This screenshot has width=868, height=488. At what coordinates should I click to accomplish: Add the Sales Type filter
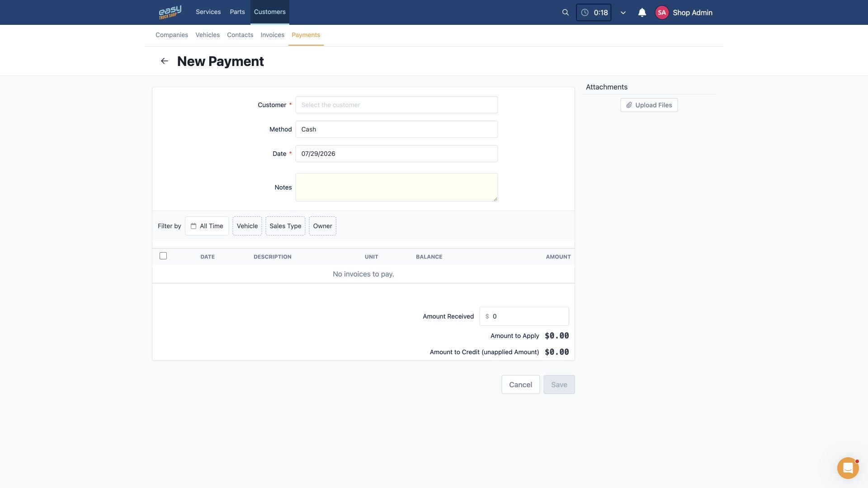click(x=285, y=226)
